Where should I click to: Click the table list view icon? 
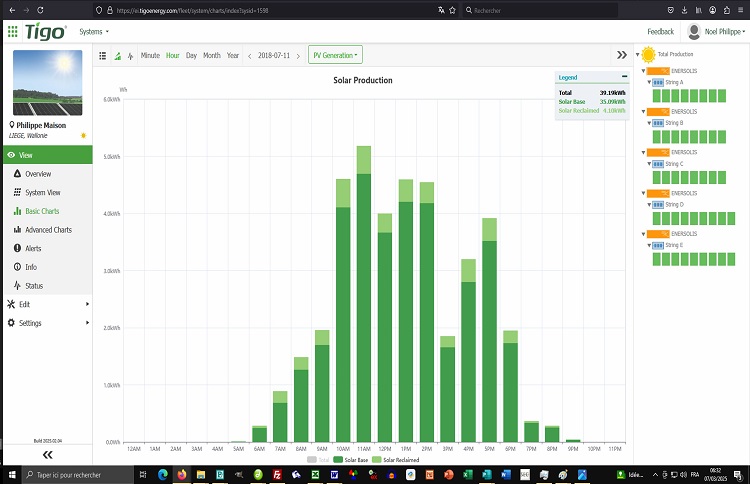103,56
